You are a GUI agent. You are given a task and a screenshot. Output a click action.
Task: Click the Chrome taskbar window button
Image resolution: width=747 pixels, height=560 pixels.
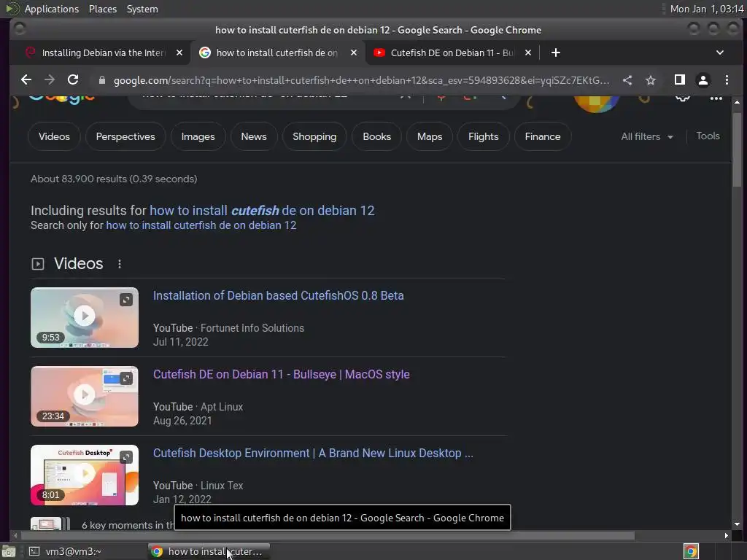(209, 551)
